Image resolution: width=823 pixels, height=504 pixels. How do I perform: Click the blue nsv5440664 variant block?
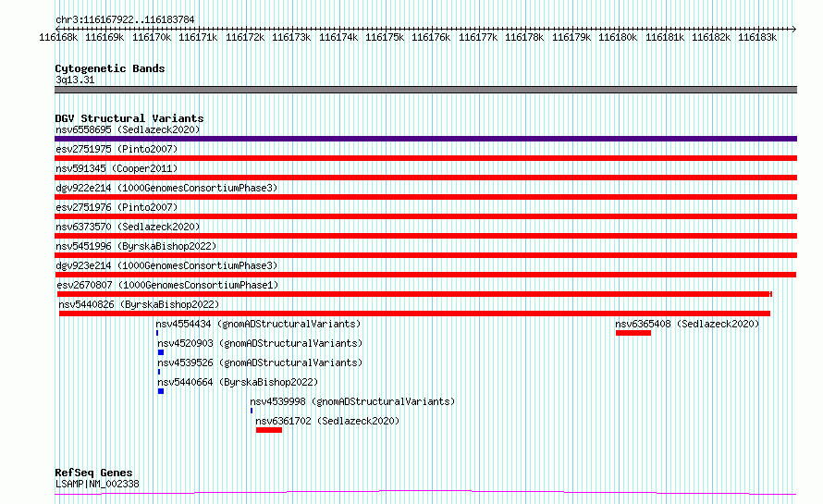161,391
